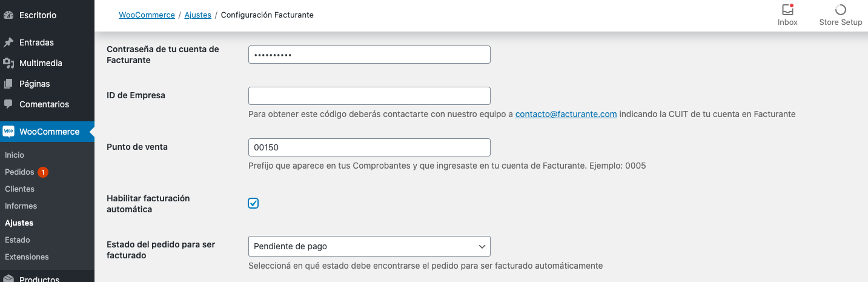This screenshot has width=868, height=282.
Task: Click the Productos icon in the sidebar
Action: click(8, 279)
